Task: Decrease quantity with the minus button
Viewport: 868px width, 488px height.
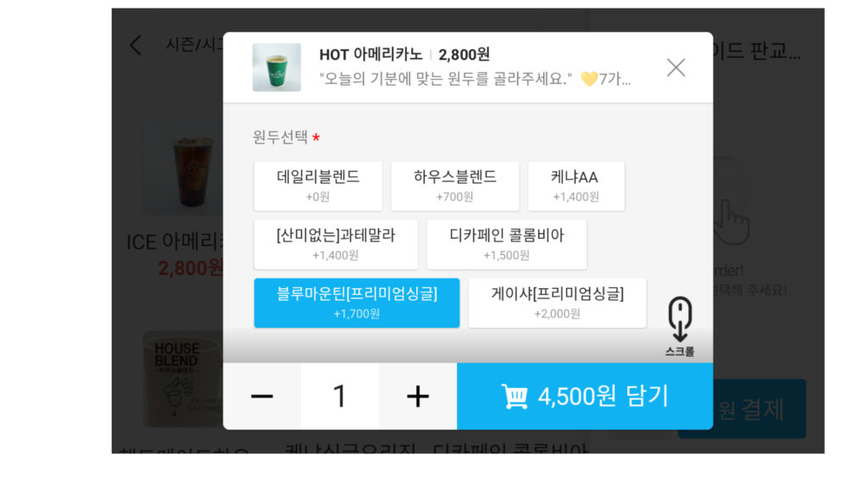Action: 262,396
